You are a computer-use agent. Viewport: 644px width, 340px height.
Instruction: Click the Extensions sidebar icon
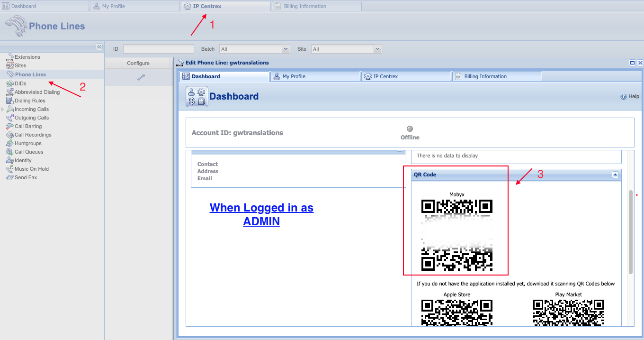(10, 57)
